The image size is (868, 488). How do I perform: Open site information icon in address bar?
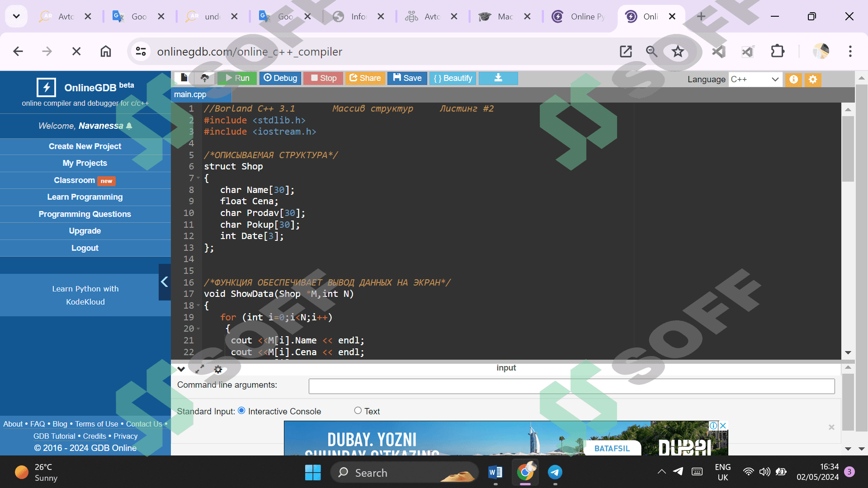[x=141, y=52]
